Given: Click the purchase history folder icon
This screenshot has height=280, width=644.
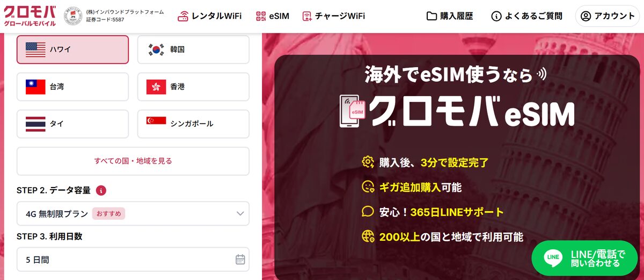Looking at the screenshot, I should pyautogui.click(x=431, y=16).
